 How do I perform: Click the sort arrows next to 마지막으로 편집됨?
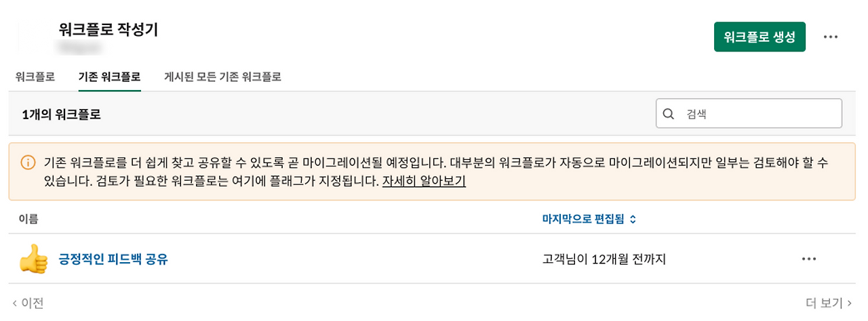(633, 219)
